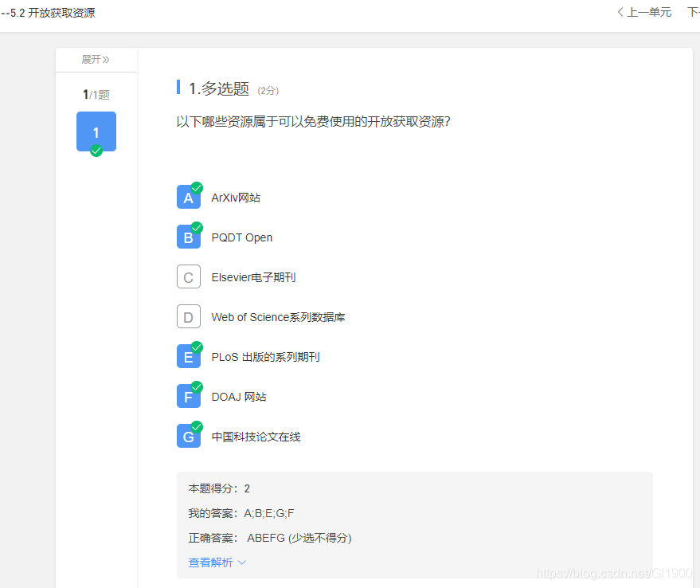Go to previous unit 上一单元
700x588 pixels.
pos(644,12)
